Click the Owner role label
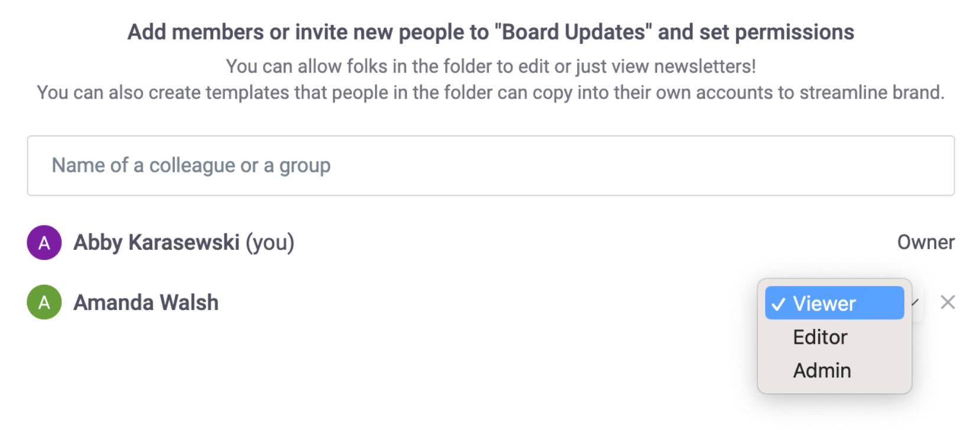 [925, 242]
